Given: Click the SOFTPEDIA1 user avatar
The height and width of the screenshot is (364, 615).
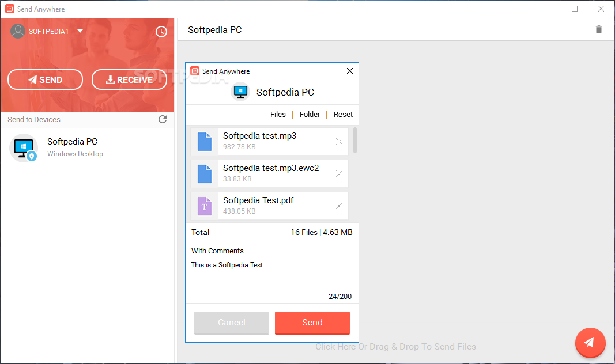Looking at the screenshot, I should click(18, 31).
